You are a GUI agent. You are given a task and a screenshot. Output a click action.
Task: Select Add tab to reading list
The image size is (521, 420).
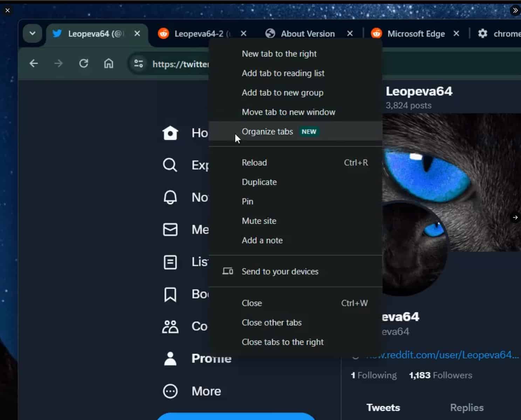(x=295, y=73)
